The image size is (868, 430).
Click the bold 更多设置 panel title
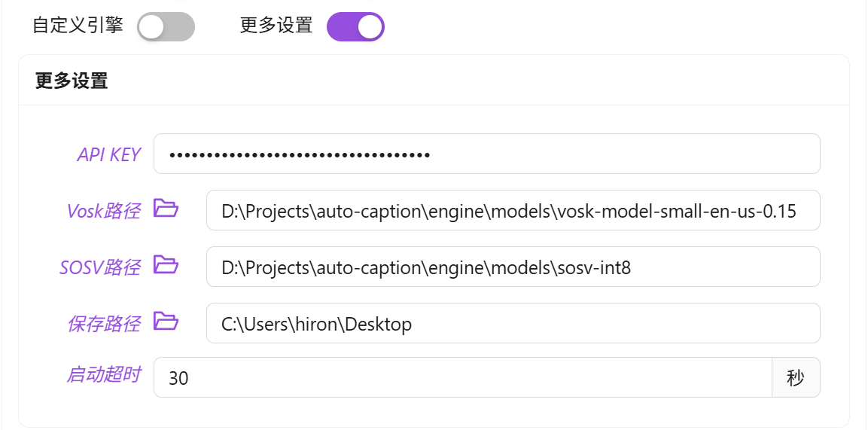[72, 81]
